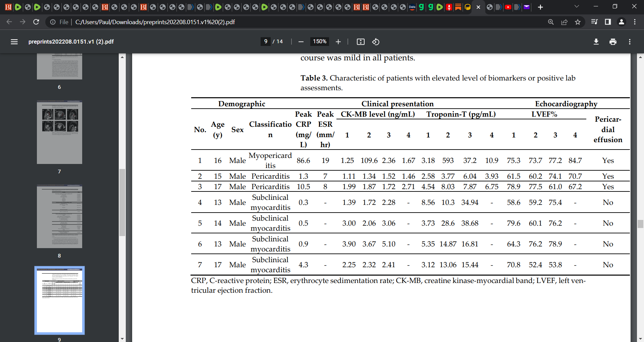Click the address bar file path
644x342 pixels.
tap(155, 22)
